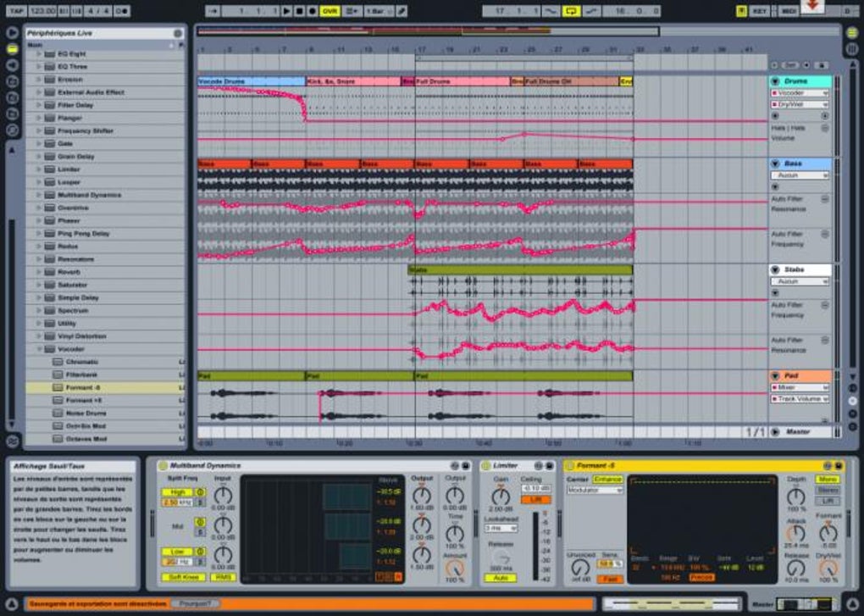This screenshot has height=616, width=864.
Task: Click the round browser show/hide button
Action: (12, 33)
